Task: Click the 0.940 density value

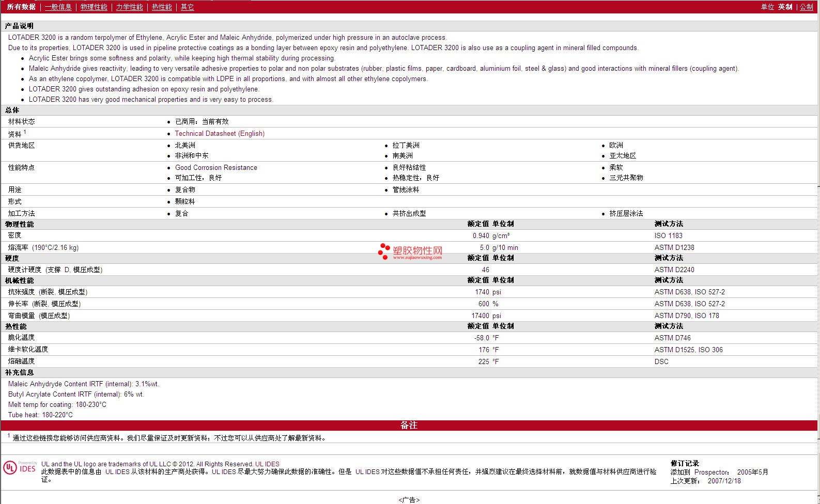Action: [481, 236]
